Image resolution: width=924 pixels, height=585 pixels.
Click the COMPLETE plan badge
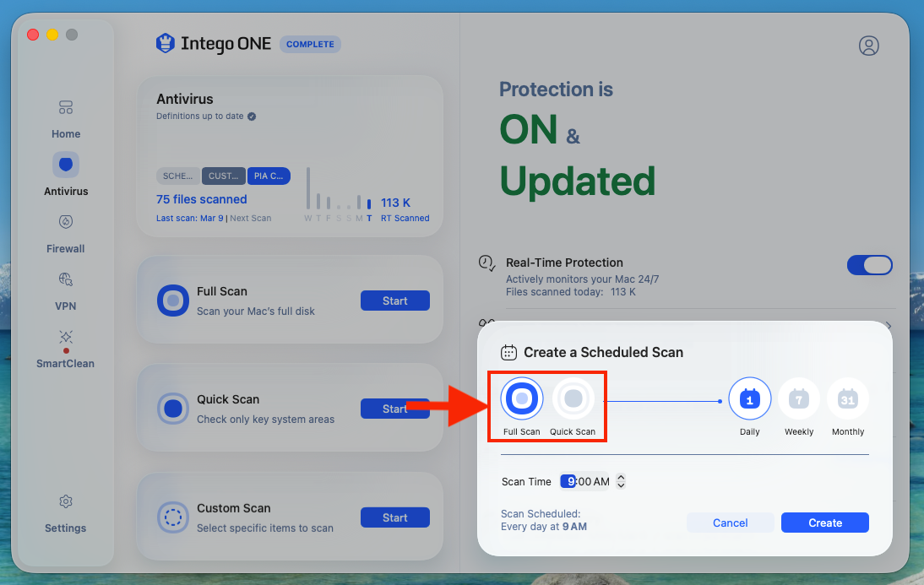point(310,44)
